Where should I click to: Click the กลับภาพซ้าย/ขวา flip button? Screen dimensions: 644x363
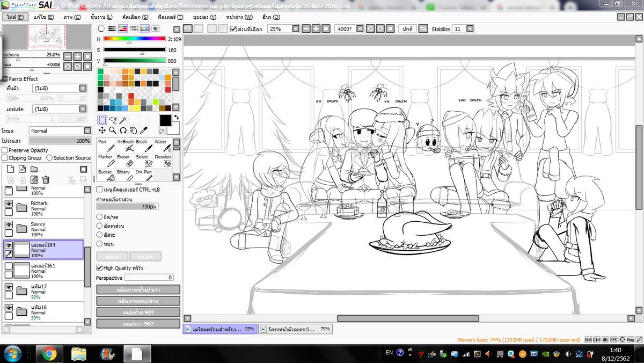[x=138, y=289]
